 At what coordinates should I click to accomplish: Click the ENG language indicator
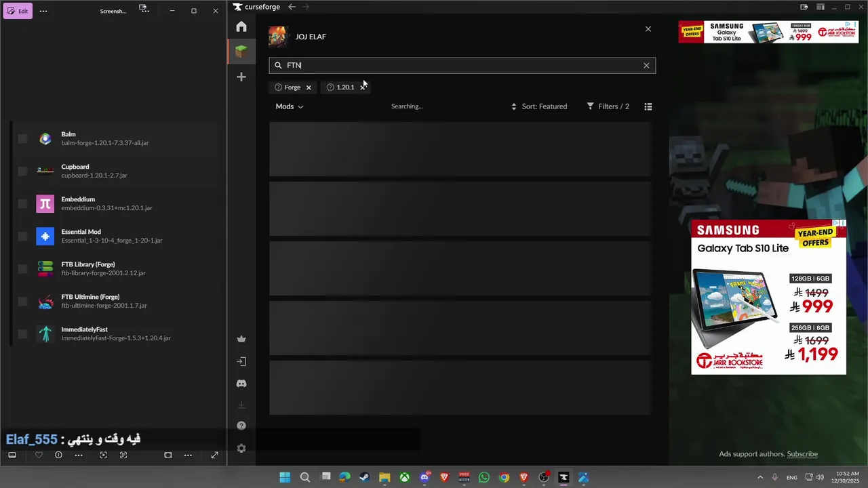(791, 477)
